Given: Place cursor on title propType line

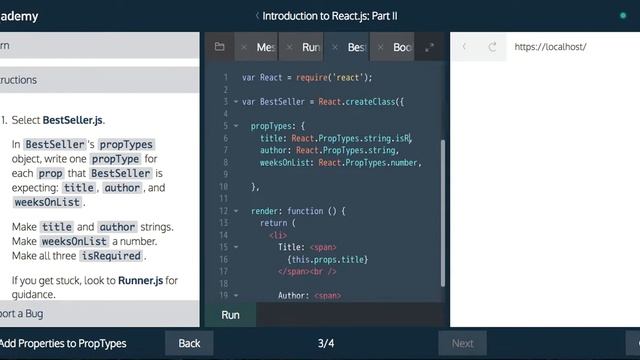Looking at the screenshot, I should (x=336, y=138).
